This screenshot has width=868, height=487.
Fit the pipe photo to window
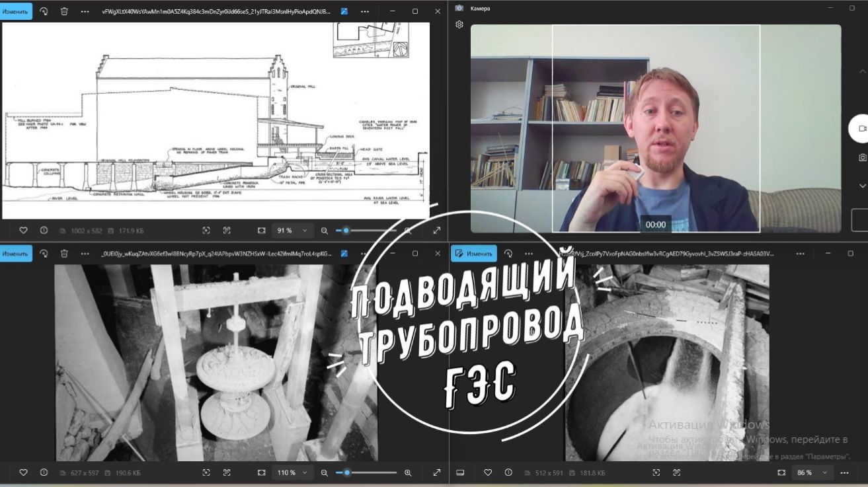781,472
